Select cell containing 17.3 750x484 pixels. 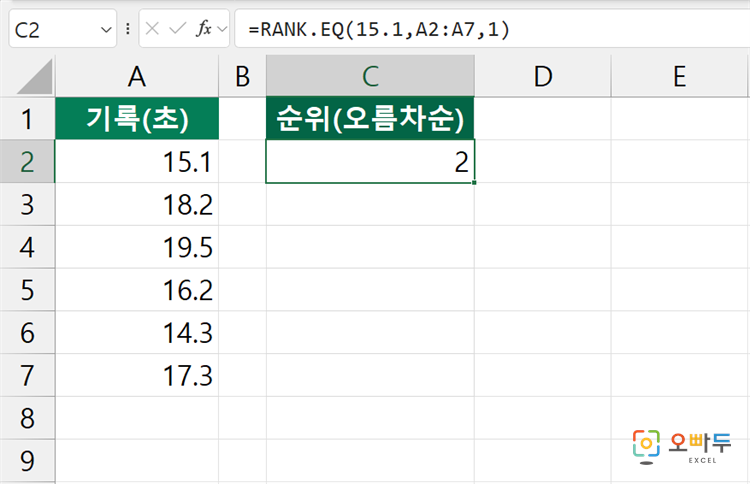[137, 375]
